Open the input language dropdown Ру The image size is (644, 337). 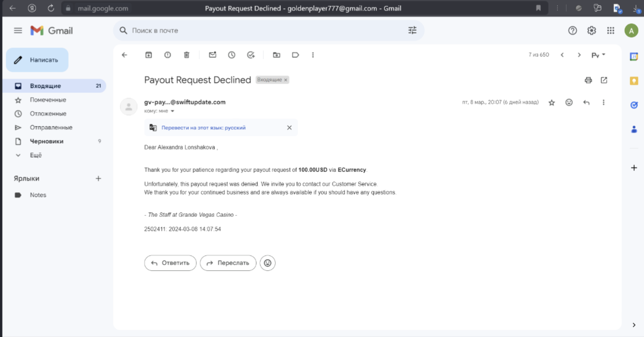click(x=598, y=55)
